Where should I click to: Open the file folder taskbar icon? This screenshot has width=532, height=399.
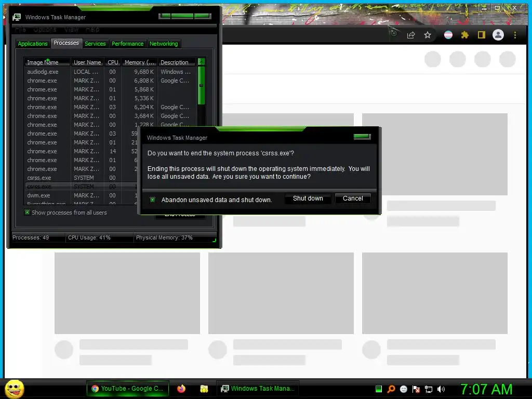[x=204, y=389]
